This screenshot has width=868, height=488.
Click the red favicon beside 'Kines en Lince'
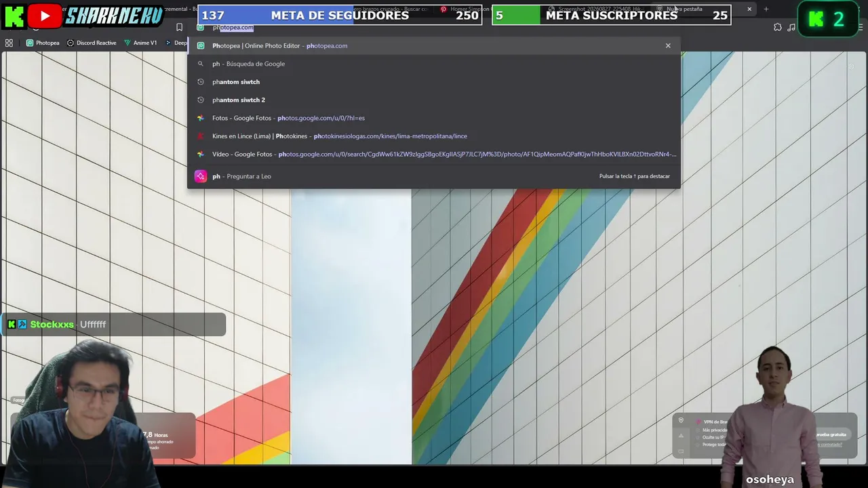201,136
